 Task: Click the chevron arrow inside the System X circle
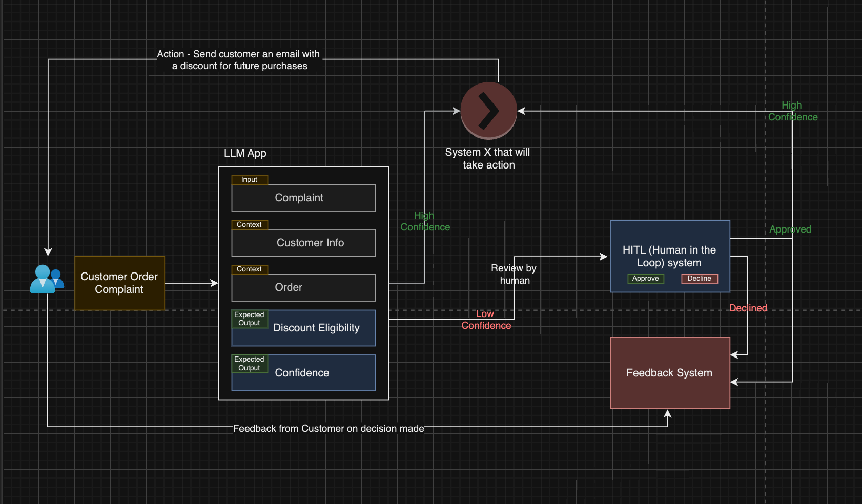[x=488, y=111]
